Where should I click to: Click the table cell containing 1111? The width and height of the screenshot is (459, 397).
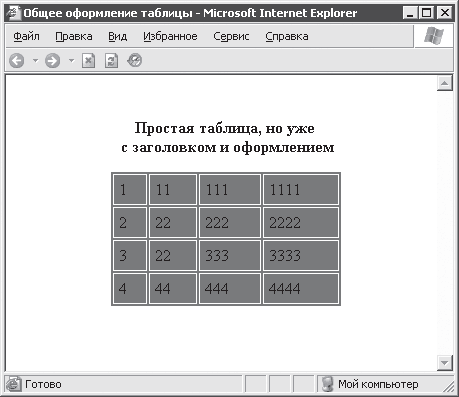pos(301,189)
